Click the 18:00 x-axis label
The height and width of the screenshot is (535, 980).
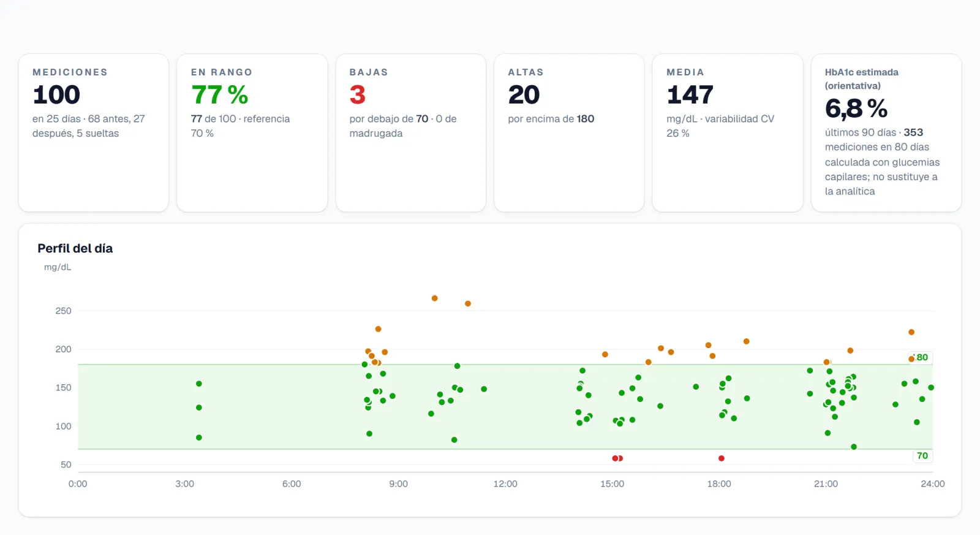719,484
